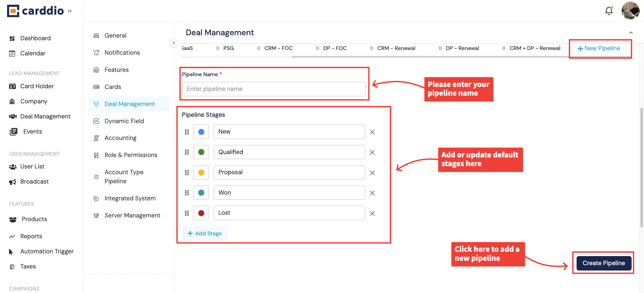
Task: Click drag handle of Qualified stage
Action: point(187,152)
